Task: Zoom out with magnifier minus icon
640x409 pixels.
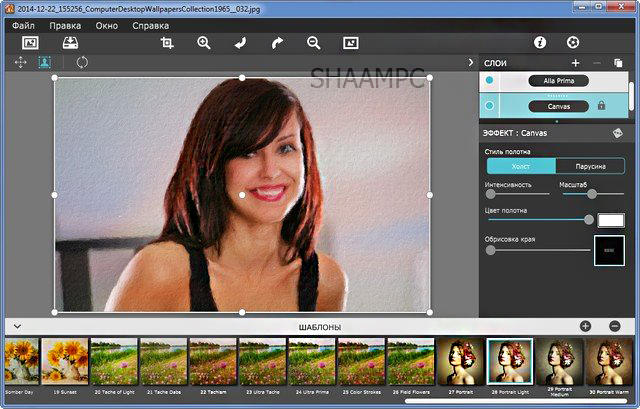Action: [x=313, y=42]
